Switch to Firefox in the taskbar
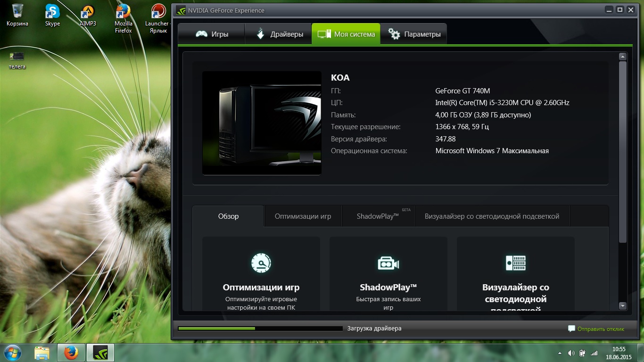Screen dimensions: 644x362 [x=71, y=353]
